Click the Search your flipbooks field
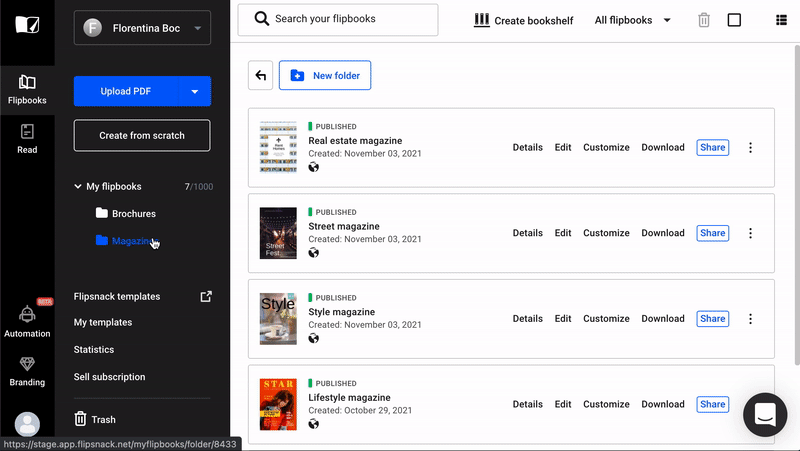 pyautogui.click(x=338, y=19)
